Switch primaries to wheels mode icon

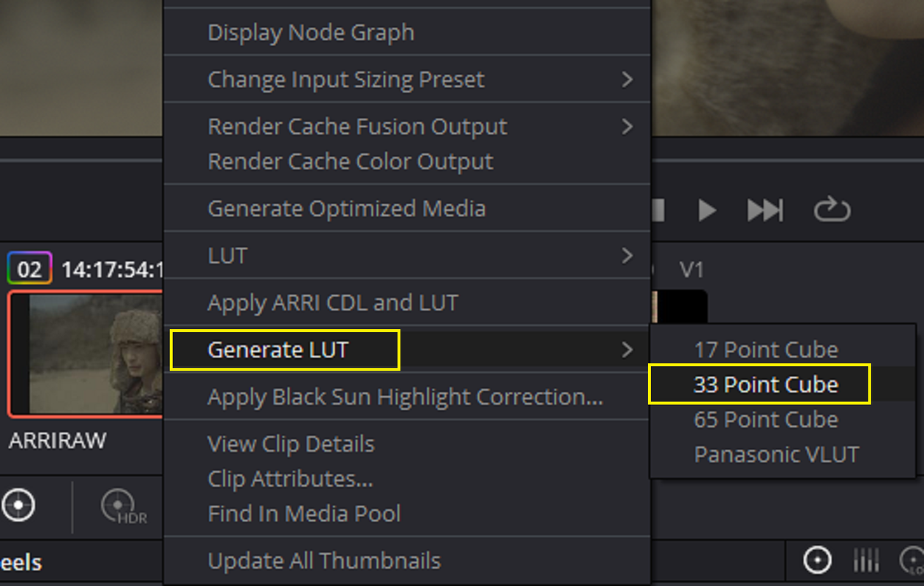tap(817, 561)
